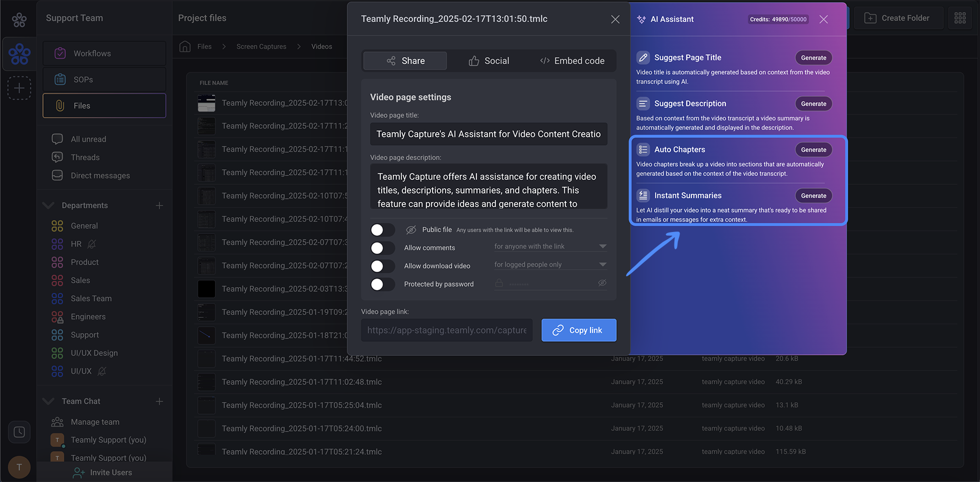Toggle the Public file switch
The width and height of the screenshot is (980, 482).
click(382, 230)
